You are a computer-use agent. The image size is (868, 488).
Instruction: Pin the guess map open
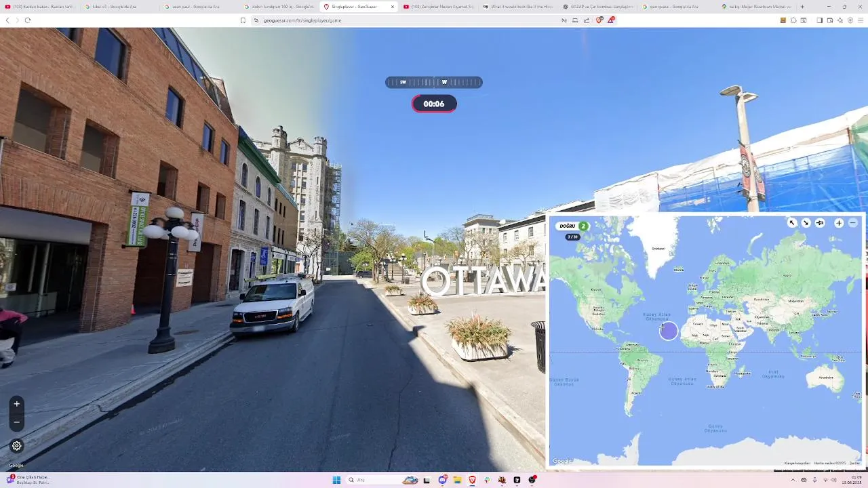click(x=820, y=223)
